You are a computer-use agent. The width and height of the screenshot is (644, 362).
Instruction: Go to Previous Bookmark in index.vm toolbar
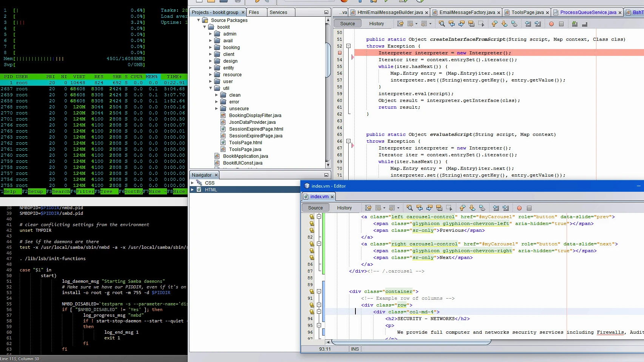point(462,208)
